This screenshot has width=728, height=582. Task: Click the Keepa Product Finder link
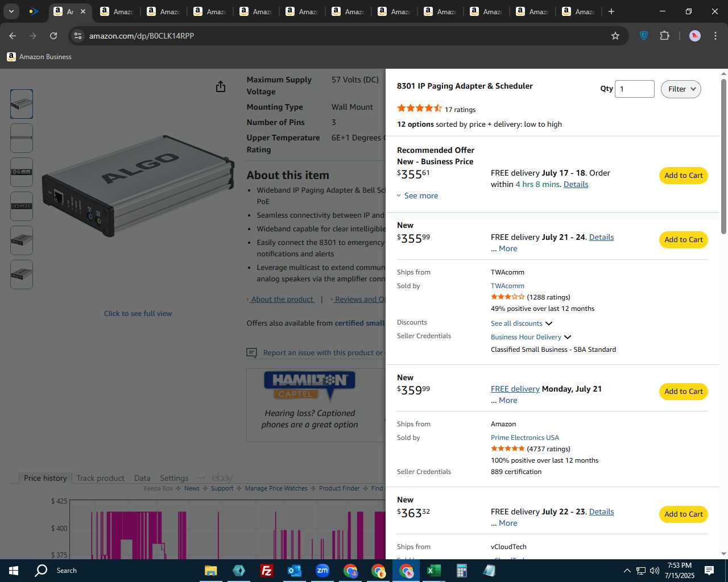coord(340,488)
